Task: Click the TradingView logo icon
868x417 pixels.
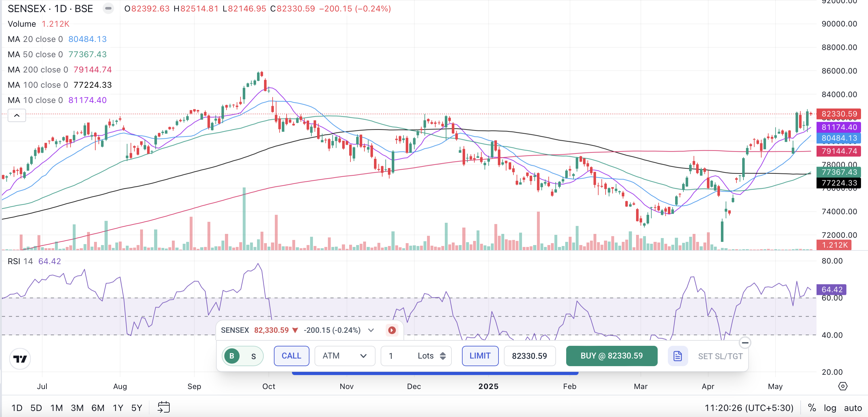Action: pyautogui.click(x=20, y=359)
